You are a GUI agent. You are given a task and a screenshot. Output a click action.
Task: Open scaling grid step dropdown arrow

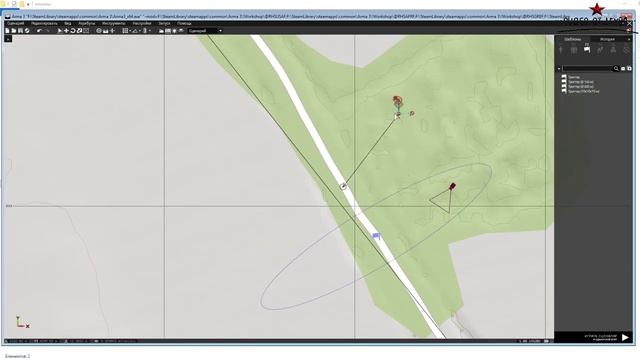click(x=150, y=31)
